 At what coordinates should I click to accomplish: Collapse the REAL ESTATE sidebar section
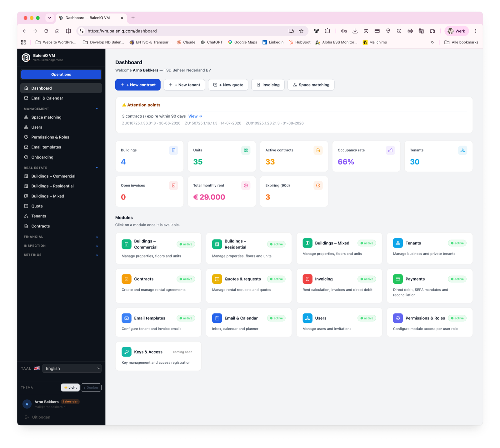pos(97,168)
